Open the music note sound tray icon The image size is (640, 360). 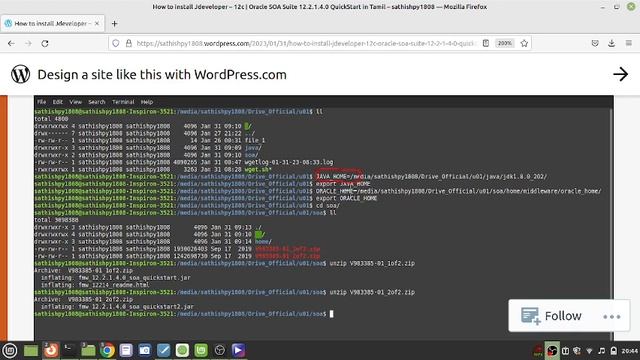(602, 351)
